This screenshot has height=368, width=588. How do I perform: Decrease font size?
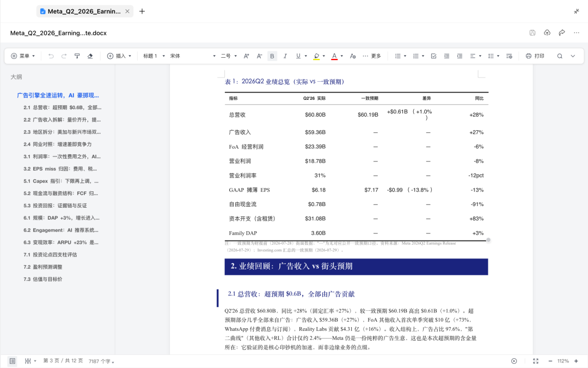click(x=259, y=56)
